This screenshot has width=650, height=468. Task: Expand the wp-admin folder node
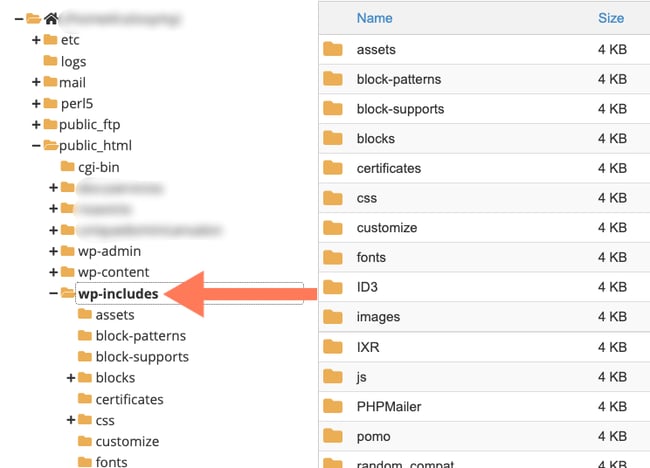[54, 251]
